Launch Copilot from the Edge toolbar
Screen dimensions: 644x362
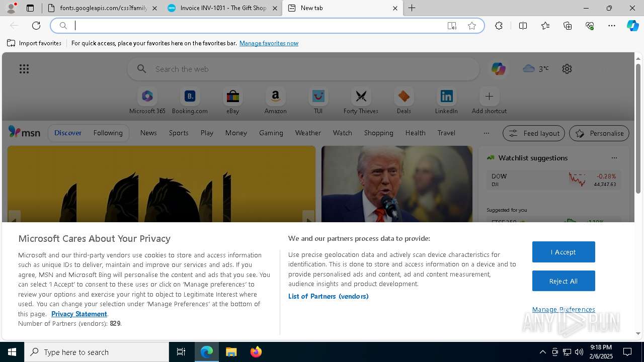(632, 26)
